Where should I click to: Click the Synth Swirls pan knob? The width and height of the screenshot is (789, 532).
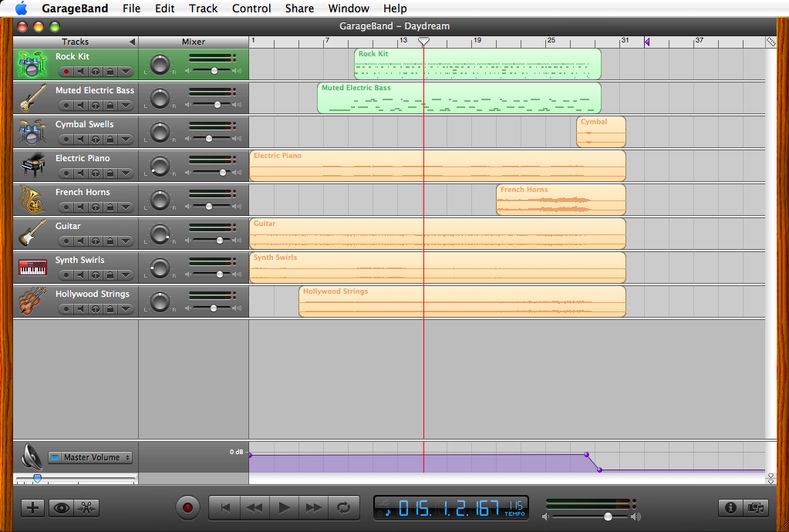tap(160, 268)
